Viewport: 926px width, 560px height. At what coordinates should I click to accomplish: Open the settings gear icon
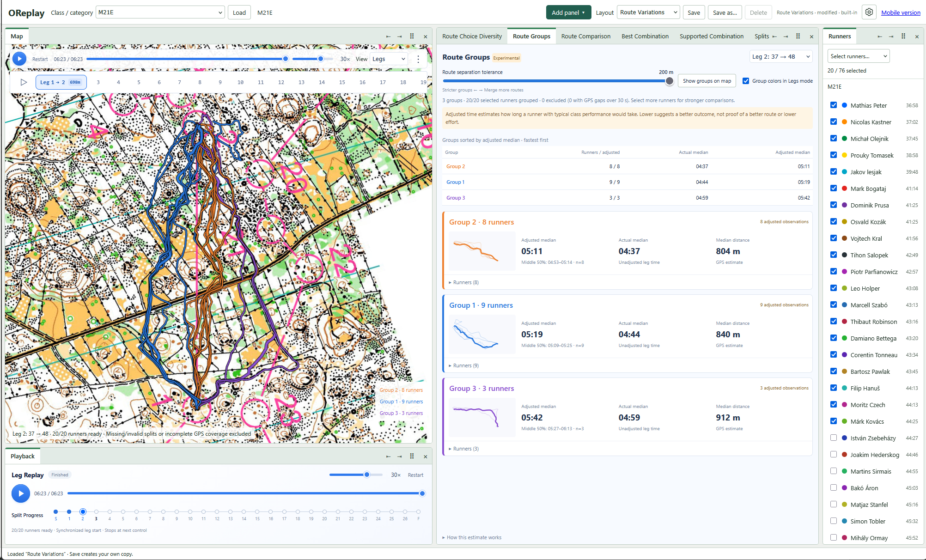click(869, 12)
